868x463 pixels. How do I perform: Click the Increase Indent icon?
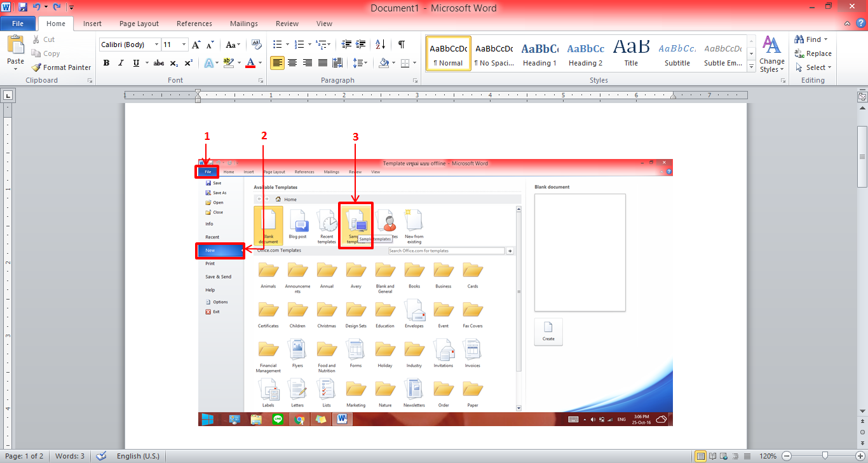point(362,45)
